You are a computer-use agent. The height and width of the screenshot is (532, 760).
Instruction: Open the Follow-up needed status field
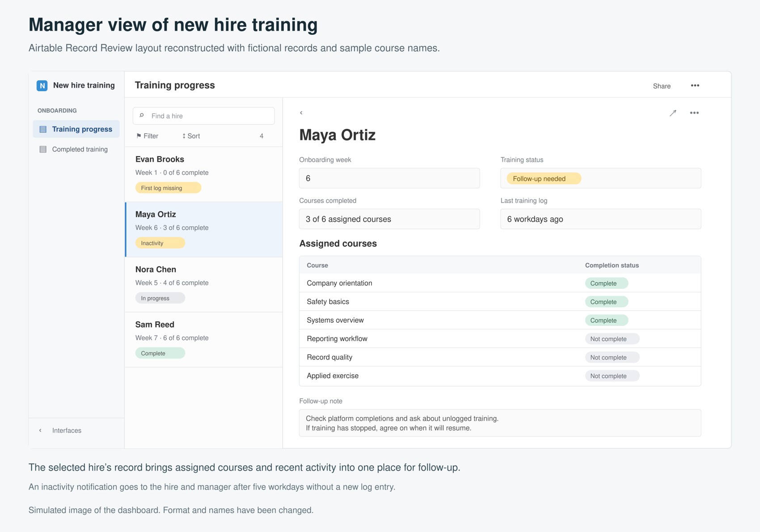click(x=600, y=178)
